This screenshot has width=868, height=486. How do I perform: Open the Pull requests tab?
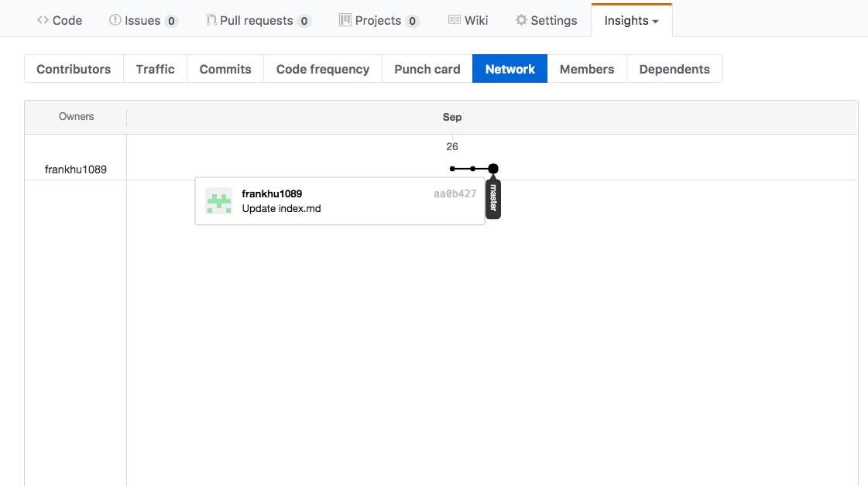click(259, 20)
